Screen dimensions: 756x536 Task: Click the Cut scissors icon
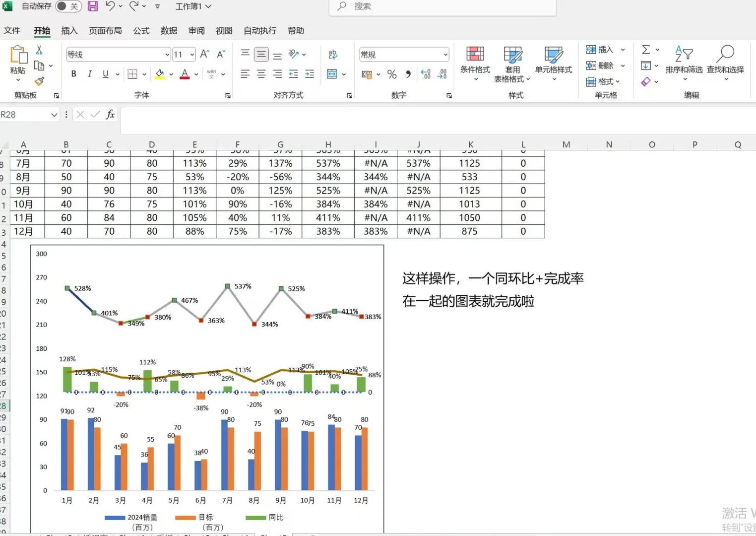point(39,50)
